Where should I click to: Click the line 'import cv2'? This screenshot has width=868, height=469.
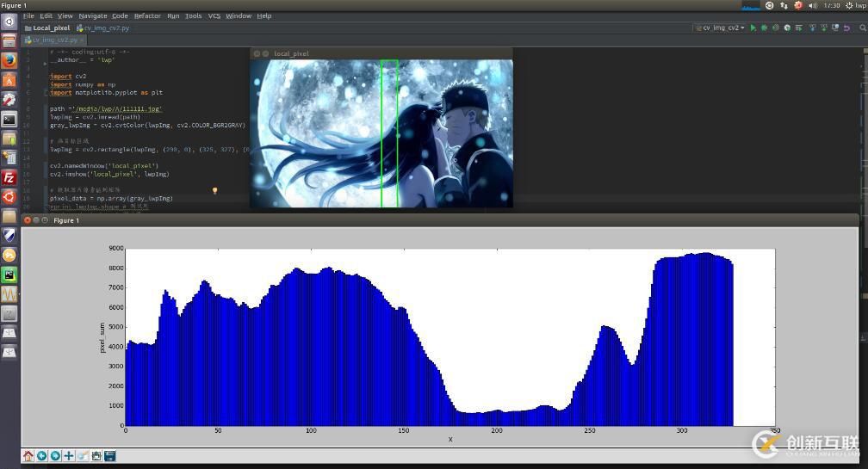point(68,77)
